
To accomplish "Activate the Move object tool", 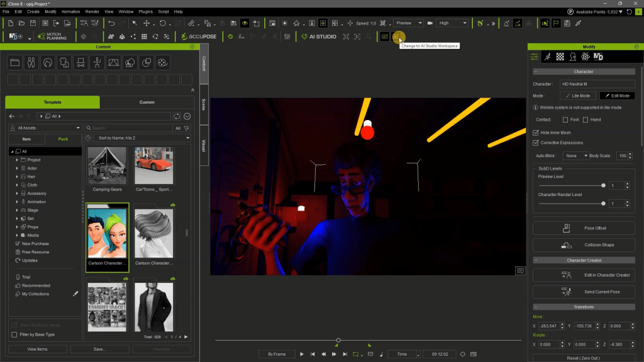I will (146, 23).
